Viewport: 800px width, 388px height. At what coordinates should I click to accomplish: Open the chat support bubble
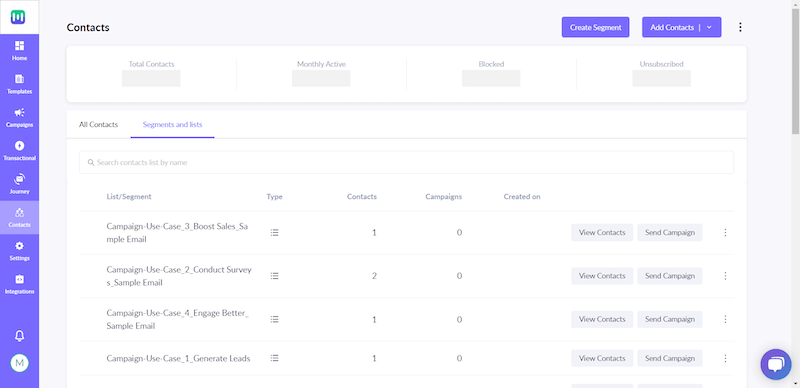click(776, 364)
